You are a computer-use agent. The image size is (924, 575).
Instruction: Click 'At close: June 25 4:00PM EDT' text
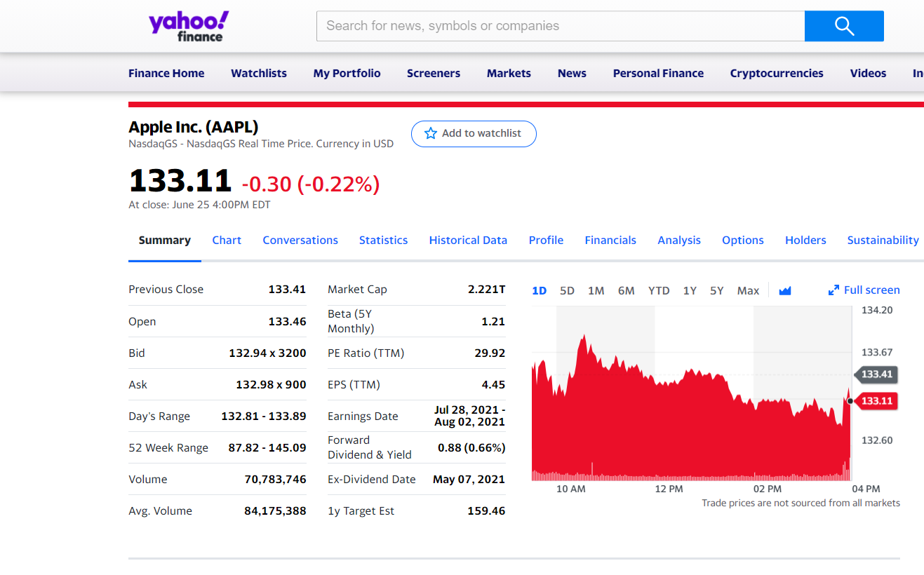pyautogui.click(x=199, y=205)
